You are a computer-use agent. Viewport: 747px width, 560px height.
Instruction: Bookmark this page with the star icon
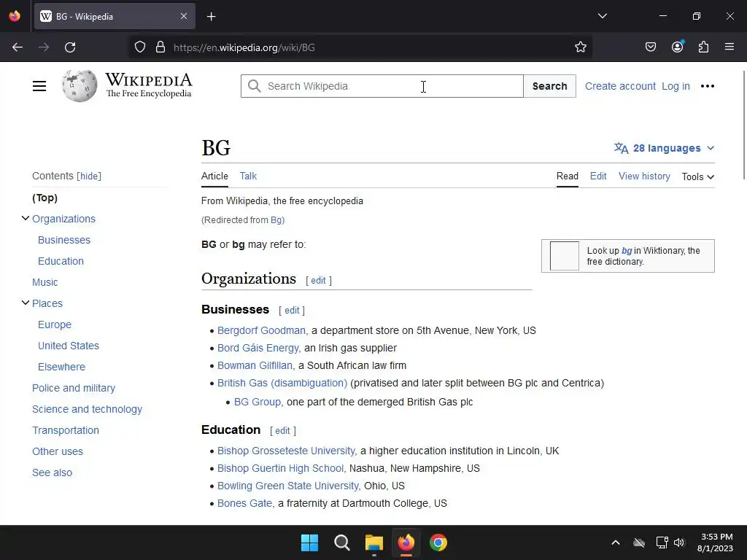[x=580, y=47]
